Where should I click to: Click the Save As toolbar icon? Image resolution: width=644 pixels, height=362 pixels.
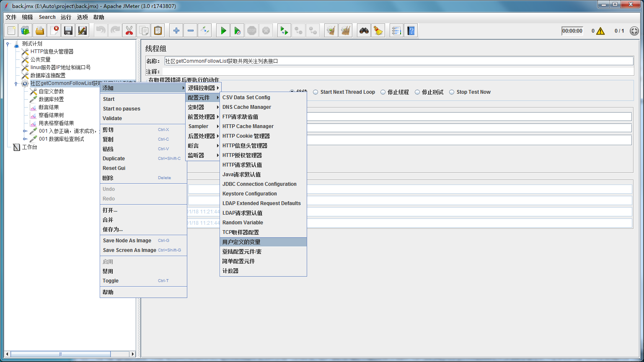pyautogui.click(x=83, y=31)
